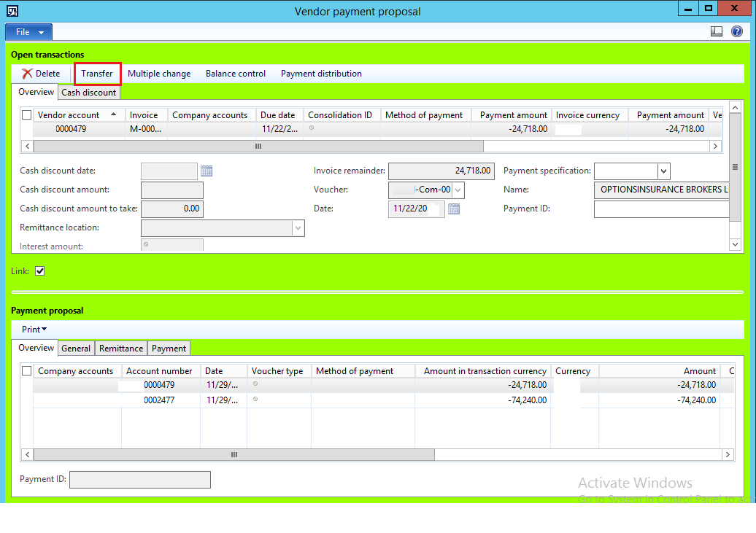Click inside the Payment ID input field
The width and height of the screenshot is (756, 533).
coord(139,479)
